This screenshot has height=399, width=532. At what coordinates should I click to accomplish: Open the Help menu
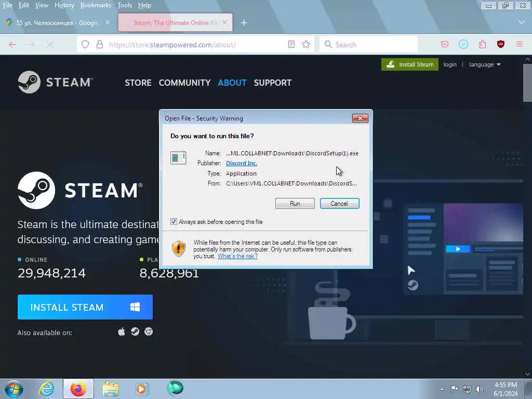(144, 5)
